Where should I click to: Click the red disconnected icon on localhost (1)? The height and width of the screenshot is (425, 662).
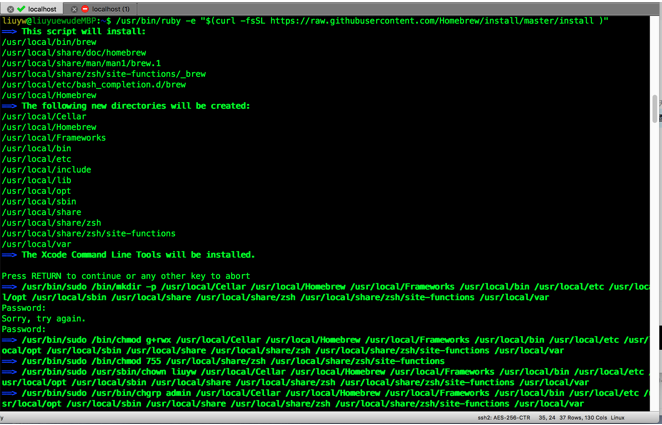click(86, 8)
